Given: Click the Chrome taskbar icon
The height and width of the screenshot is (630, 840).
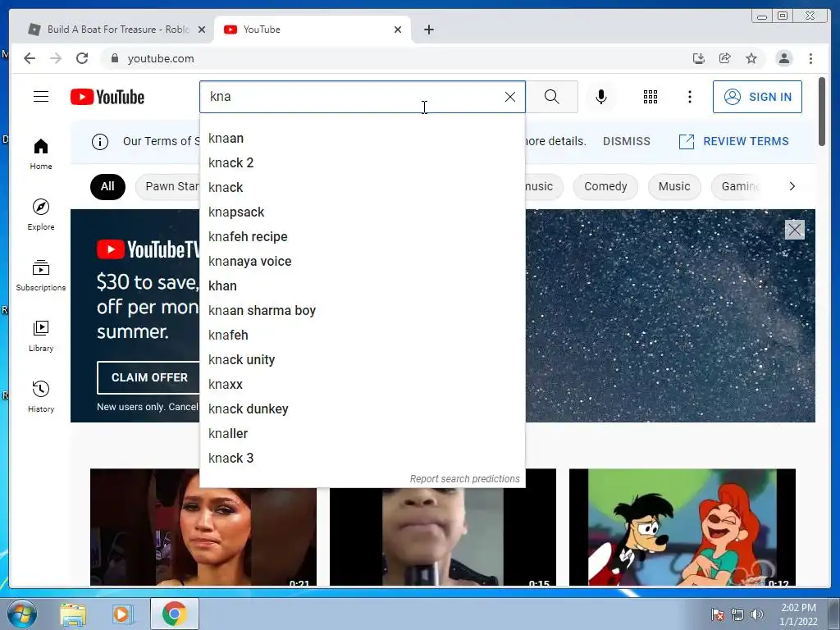Looking at the screenshot, I should pos(174,614).
